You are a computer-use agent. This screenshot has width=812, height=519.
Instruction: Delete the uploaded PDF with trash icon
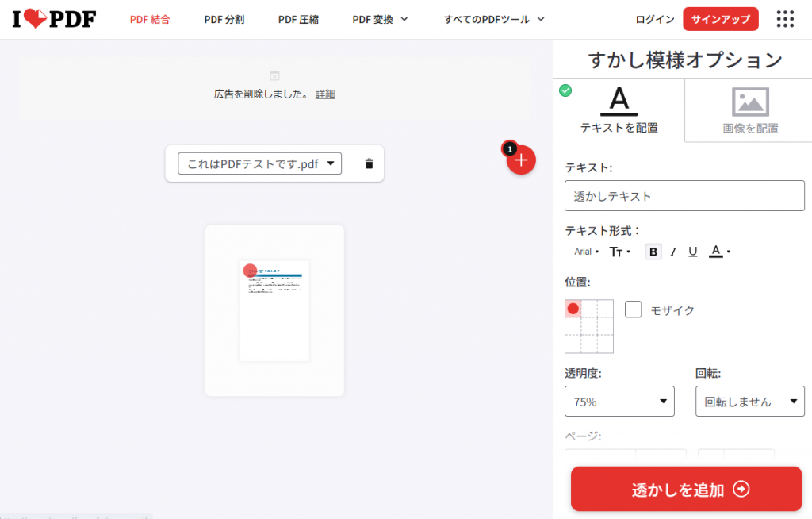pos(369,163)
